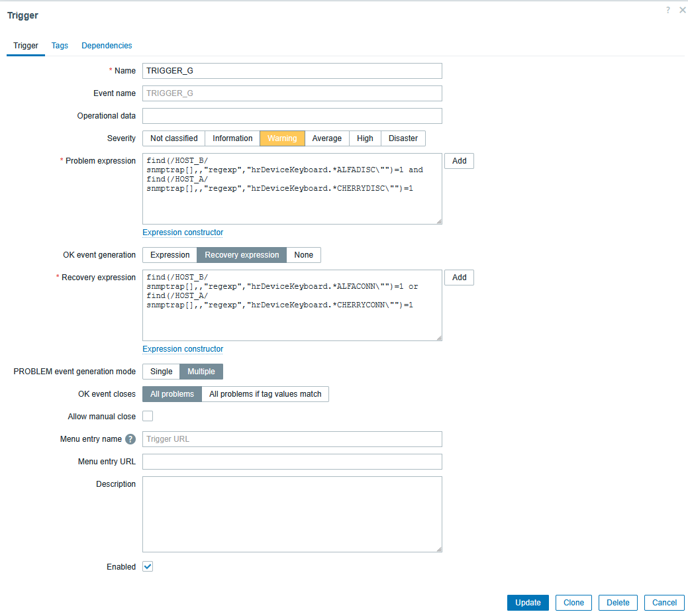Screen dimensions: 688x616
Task: Click Add next to Recovery expression
Action: coord(459,278)
